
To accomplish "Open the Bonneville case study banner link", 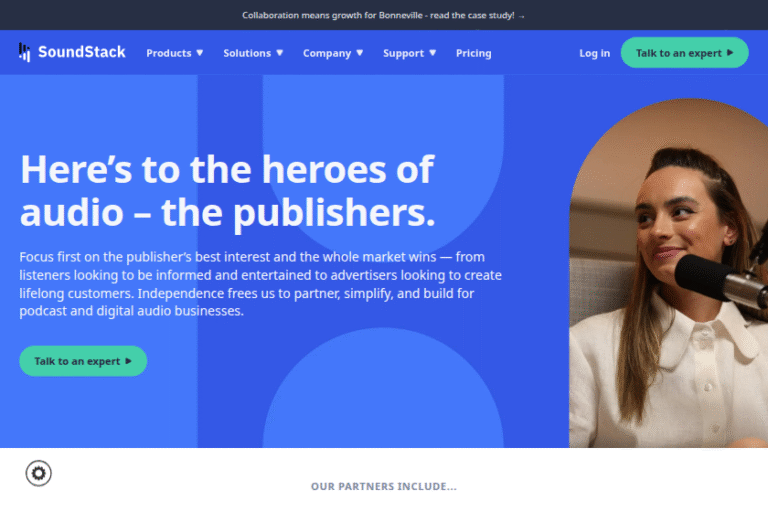I will 384,16.
